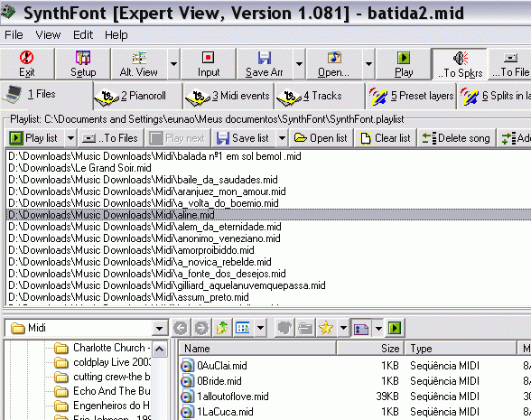Switch to the 6 Splits tab
Screen dimensions: 531x420
(495, 96)
